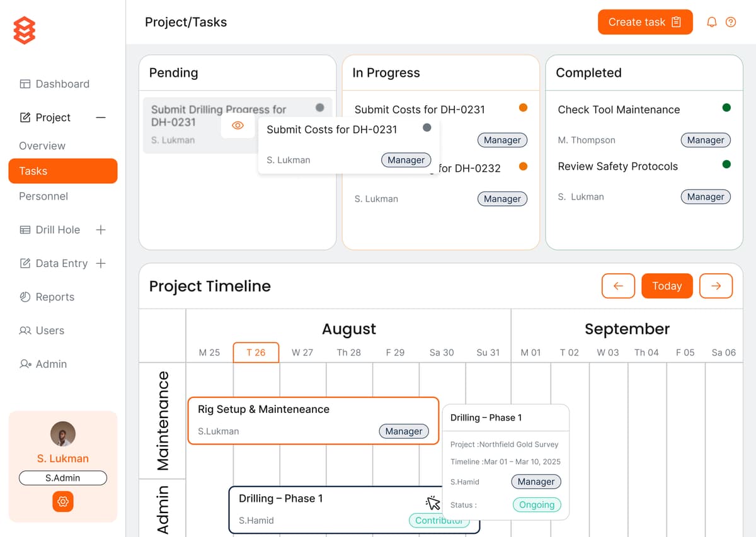
Task: Open Reports via its clock icon
Action: point(23,297)
